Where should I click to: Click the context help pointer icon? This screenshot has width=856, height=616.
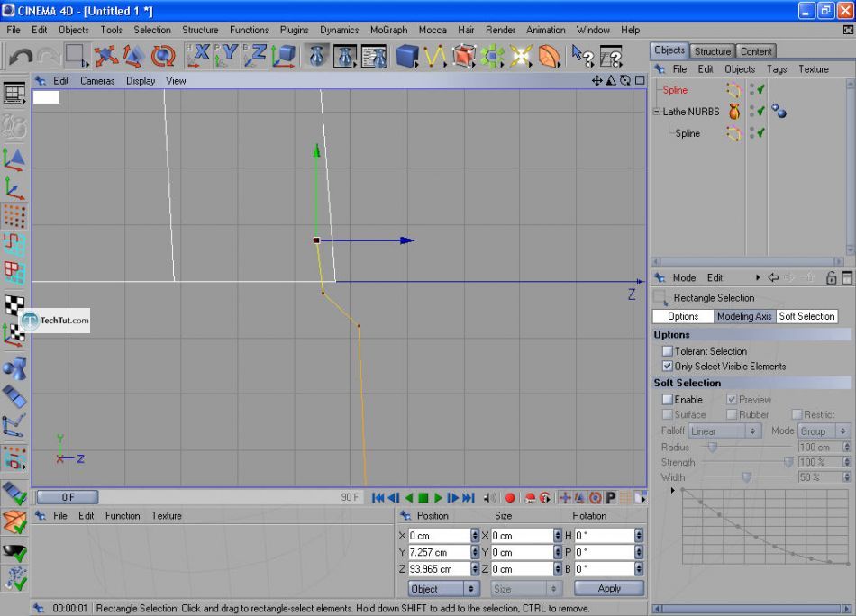click(582, 56)
